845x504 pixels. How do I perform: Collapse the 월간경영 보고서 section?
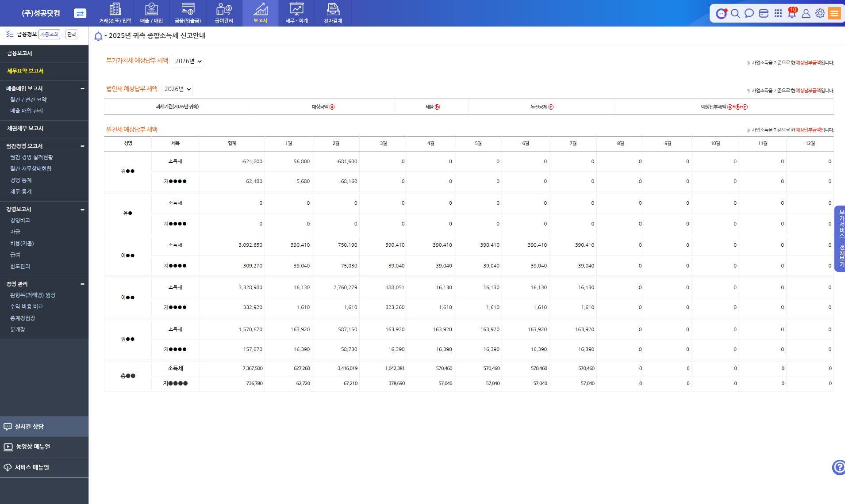82,146
